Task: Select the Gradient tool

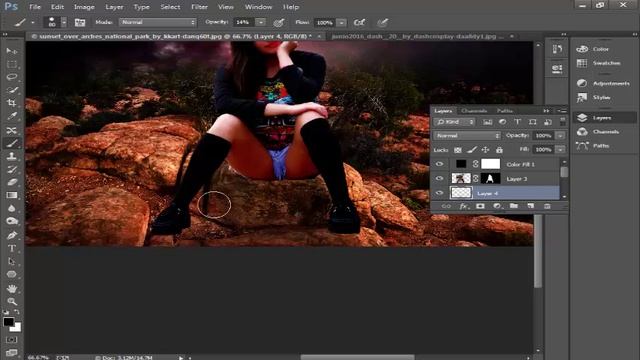Action: click(12, 195)
